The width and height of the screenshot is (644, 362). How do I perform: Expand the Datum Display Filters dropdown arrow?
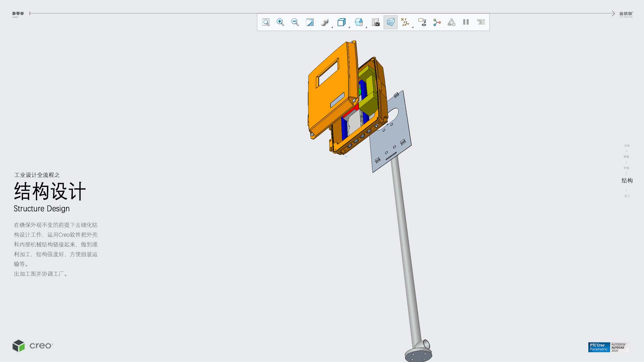point(413,27)
